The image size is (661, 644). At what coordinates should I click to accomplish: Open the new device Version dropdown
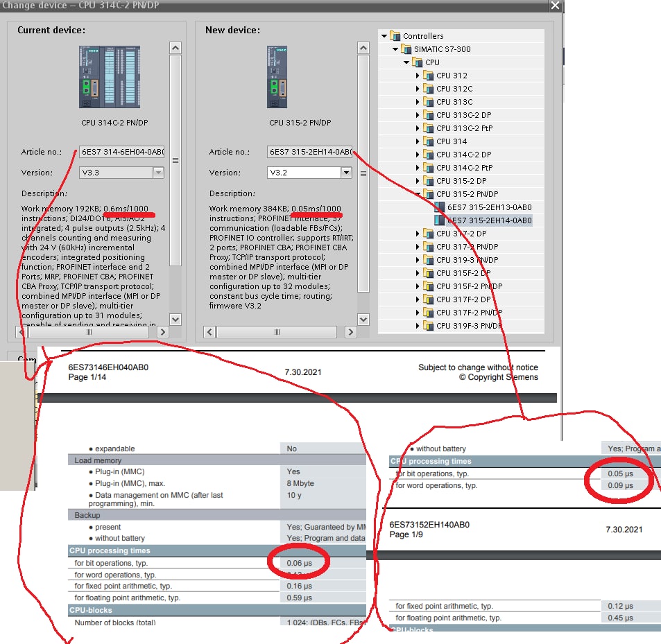[346, 173]
